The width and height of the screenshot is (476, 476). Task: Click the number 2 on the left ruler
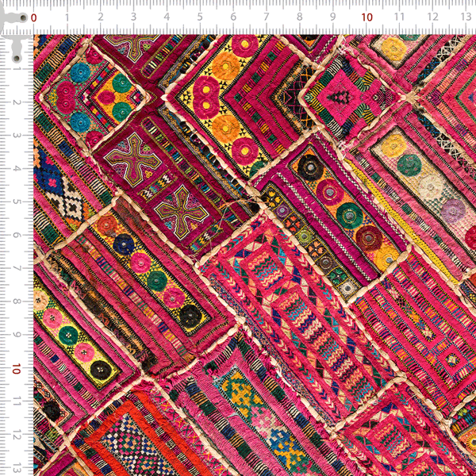pyautogui.click(x=17, y=102)
